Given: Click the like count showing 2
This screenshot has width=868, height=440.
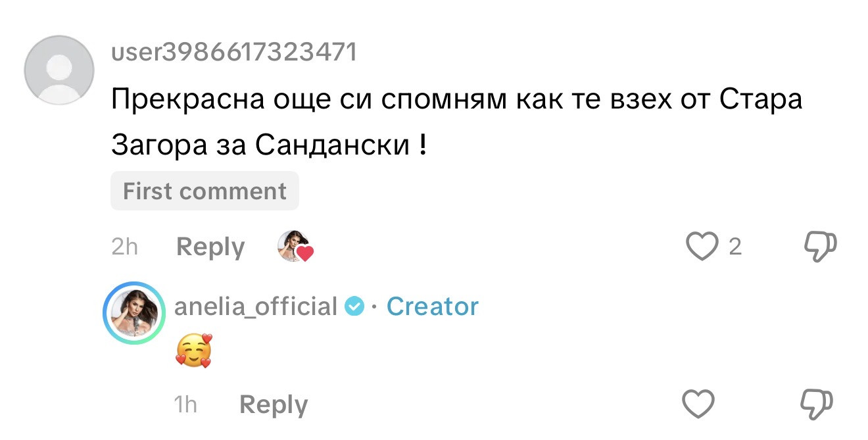Looking at the screenshot, I should [x=736, y=245].
